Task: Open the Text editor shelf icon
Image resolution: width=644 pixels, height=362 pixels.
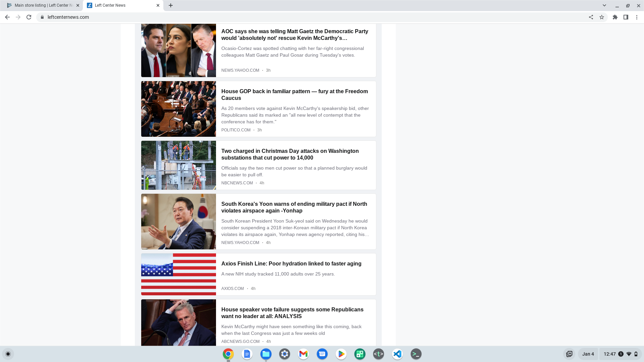Action: [x=379, y=354]
